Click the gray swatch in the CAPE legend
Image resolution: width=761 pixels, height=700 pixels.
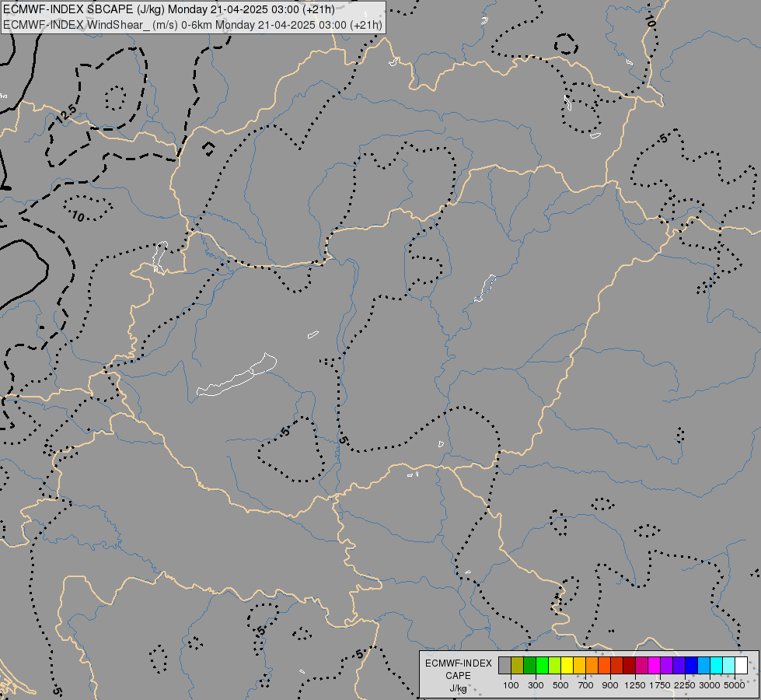click(x=504, y=666)
